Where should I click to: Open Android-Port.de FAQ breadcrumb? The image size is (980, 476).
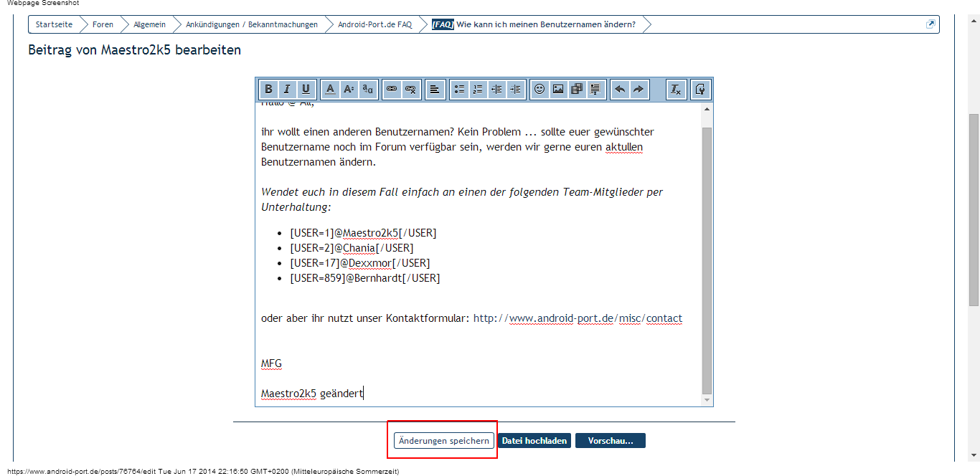[374, 24]
